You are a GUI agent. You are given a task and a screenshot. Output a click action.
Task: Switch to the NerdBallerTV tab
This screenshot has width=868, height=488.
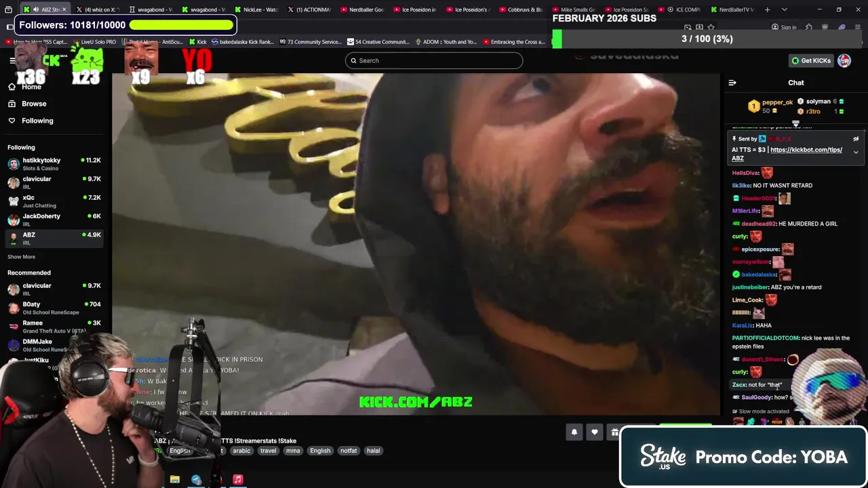click(x=732, y=9)
